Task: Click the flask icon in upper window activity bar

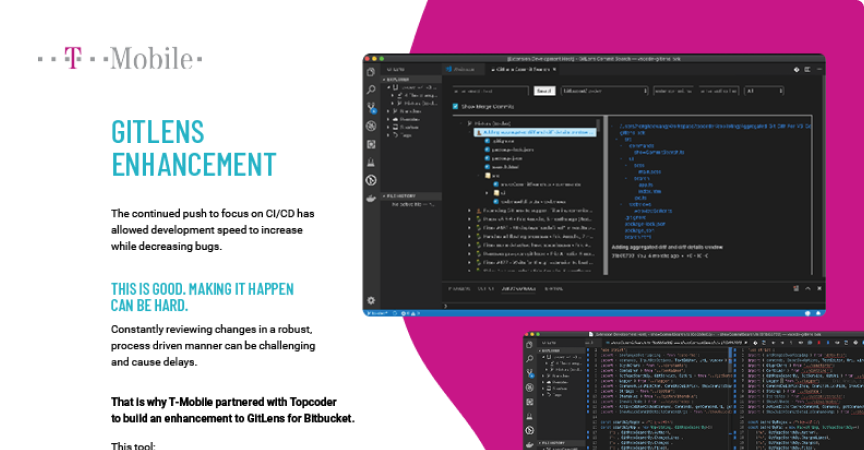Action: tap(371, 162)
